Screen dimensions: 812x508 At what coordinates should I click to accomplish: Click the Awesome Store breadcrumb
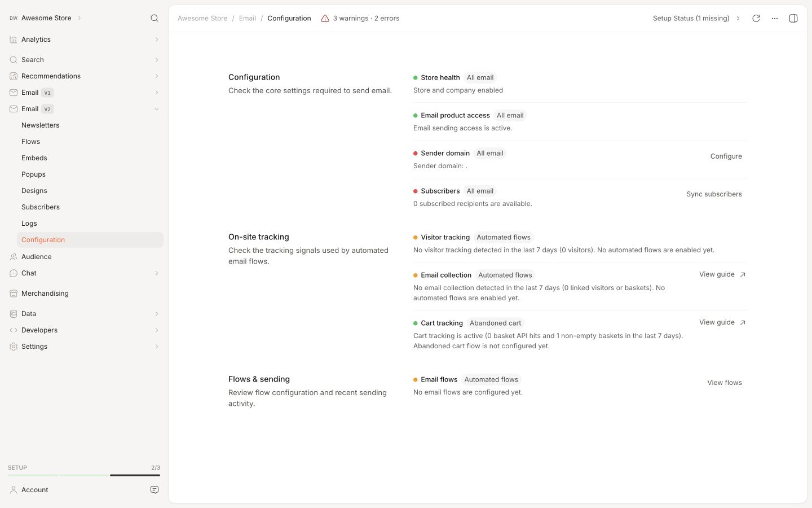click(202, 19)
